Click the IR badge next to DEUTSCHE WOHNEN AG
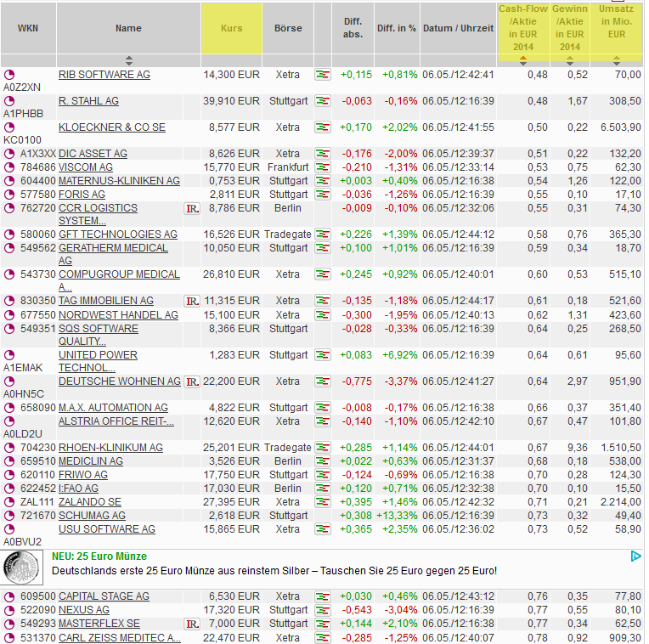 [192, 381]
